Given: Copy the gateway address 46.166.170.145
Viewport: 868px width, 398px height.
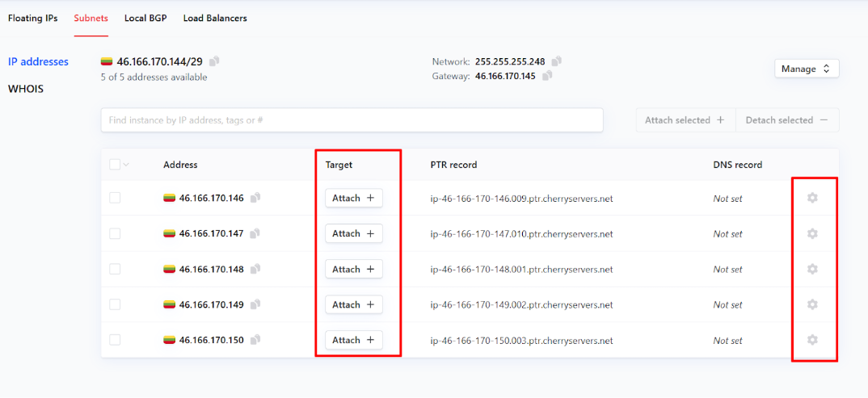Looking at the screenshot, I should (x=547, y=76).
